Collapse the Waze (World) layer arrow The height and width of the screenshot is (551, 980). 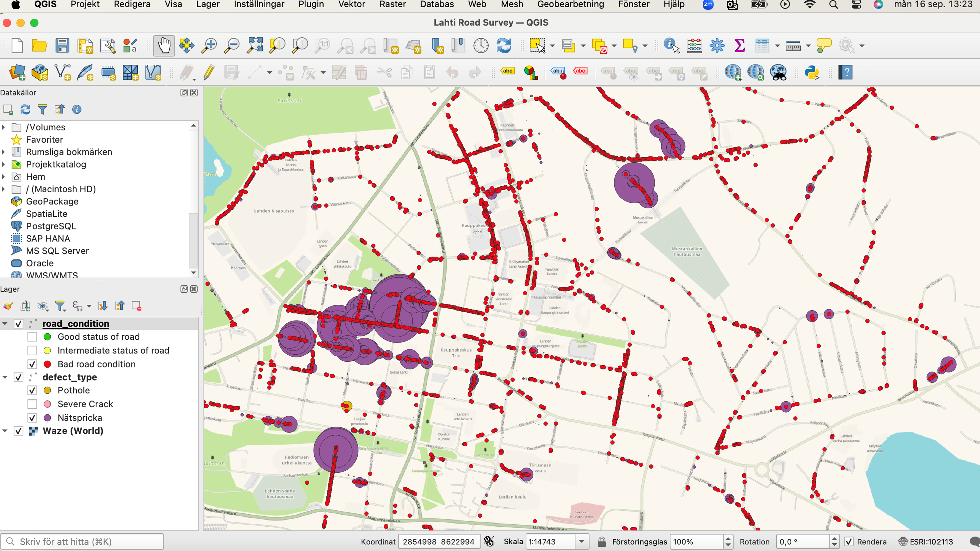[x=5, y=431]
